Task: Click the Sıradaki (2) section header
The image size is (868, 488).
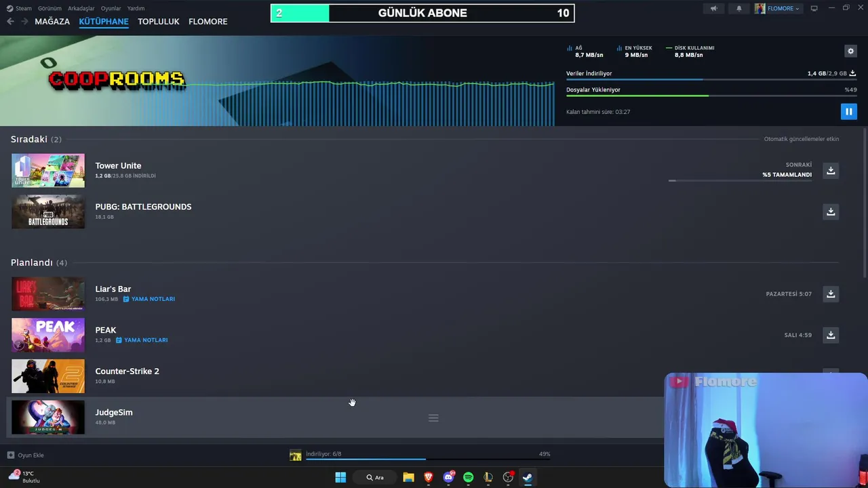Action: 36,139
